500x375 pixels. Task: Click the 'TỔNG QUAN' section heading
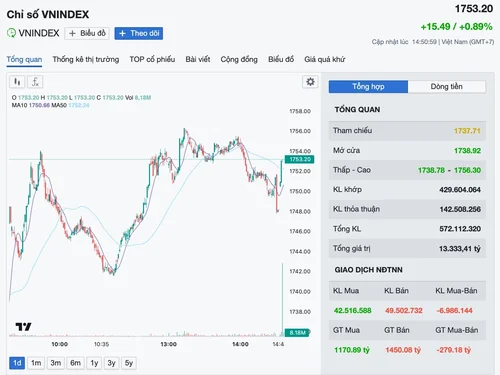click(x=357, y=110)
